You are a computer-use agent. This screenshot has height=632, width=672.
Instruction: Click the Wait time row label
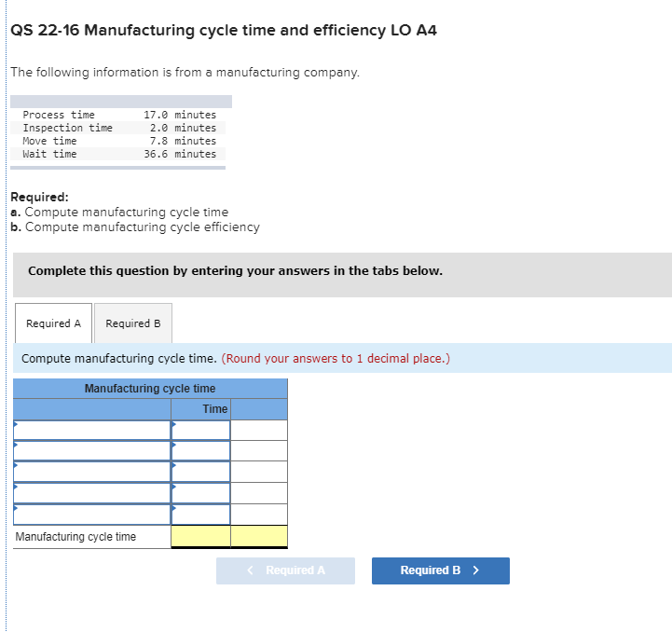click(x=49, y=154)
